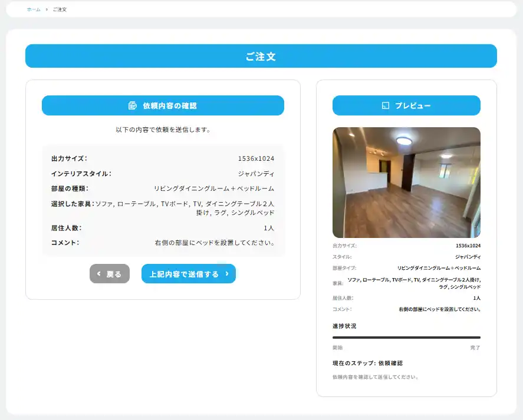Click the comment text in the confirmation panel
Screen dimensions: 523x420
click(215, 243)
